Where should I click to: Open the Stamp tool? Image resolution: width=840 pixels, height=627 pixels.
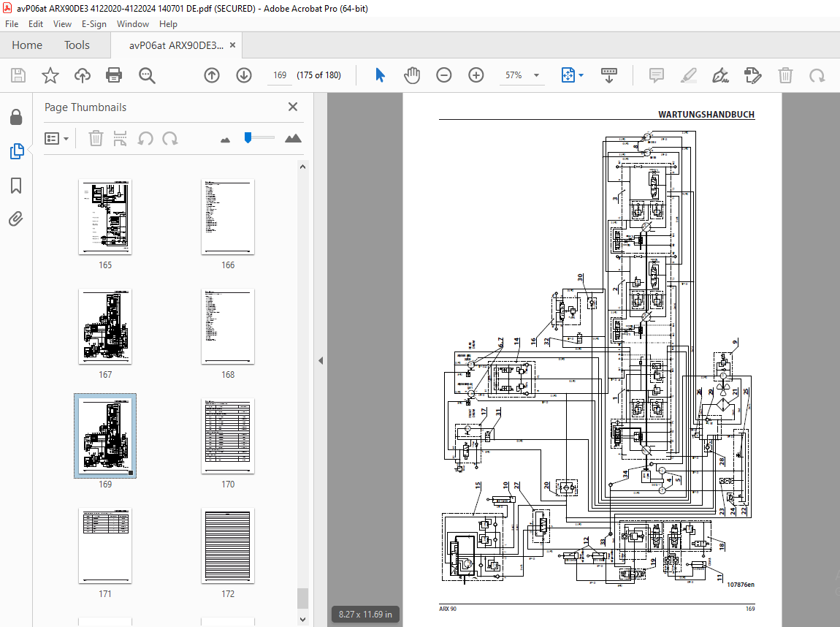click(x=752, y=75)
